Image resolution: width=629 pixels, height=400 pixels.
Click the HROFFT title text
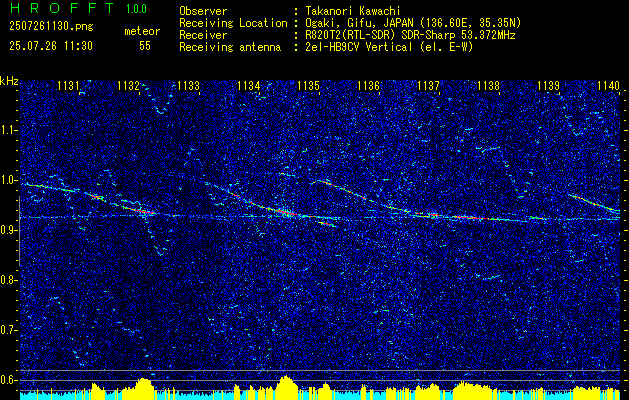[x=62, y=8]
